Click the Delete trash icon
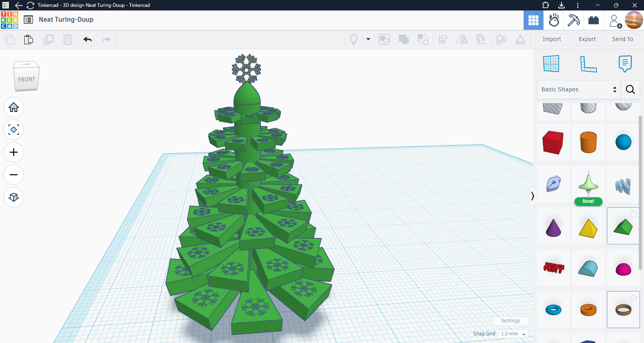The image size is (644, 343). (68, 39)
